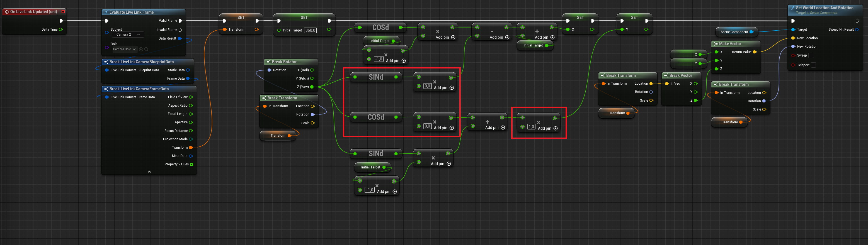Click the orange Transform pin on Break LiveLinkCameraFrameData
The image size is (868, 245).
click(191, 148)
